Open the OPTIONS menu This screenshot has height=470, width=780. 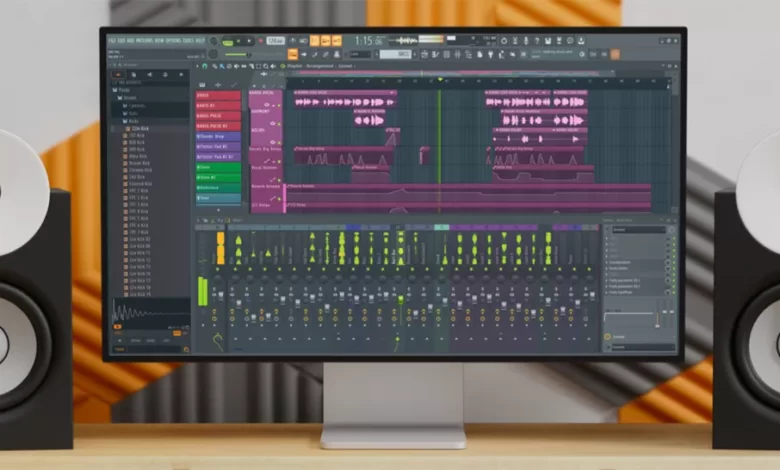(171, 40)
